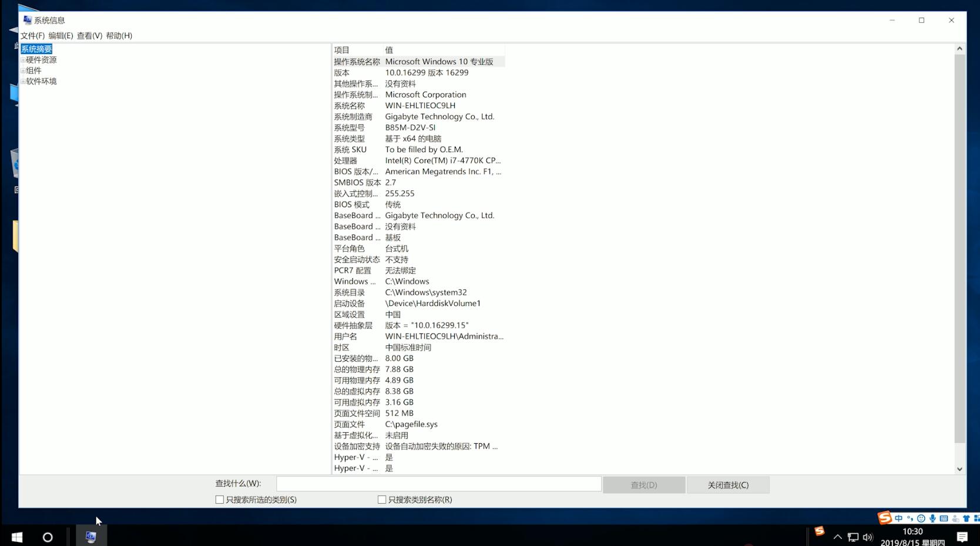The height and width of the screenshot is (546, 980).
Task: Select 系统摘要 in the tree
Action: [x=36, y=49]
